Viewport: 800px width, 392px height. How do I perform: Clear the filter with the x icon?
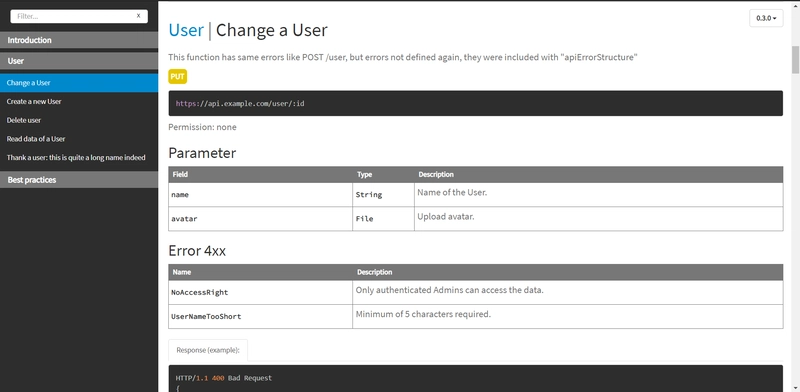coord(138,16)
